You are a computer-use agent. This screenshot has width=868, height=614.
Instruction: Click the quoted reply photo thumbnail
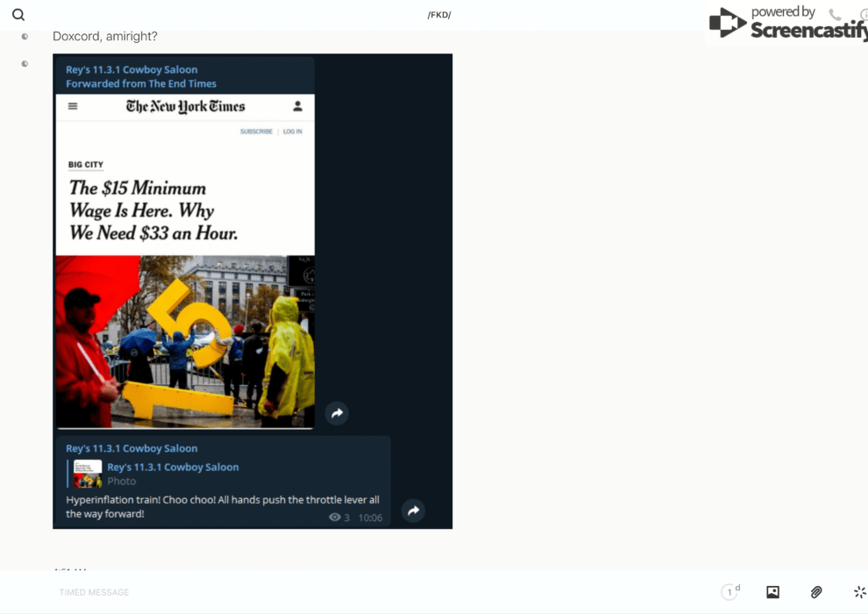[x=88, y=474]
